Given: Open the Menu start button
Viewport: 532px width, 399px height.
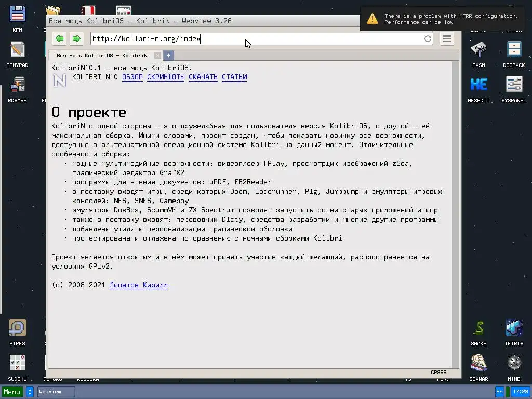Looking at the screenshot, I should pyautogui.click(x=12, y=392).
